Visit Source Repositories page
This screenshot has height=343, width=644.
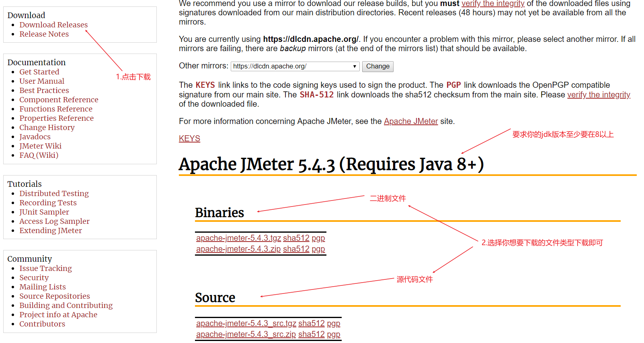pyautogui.click(x=55, y=296)
